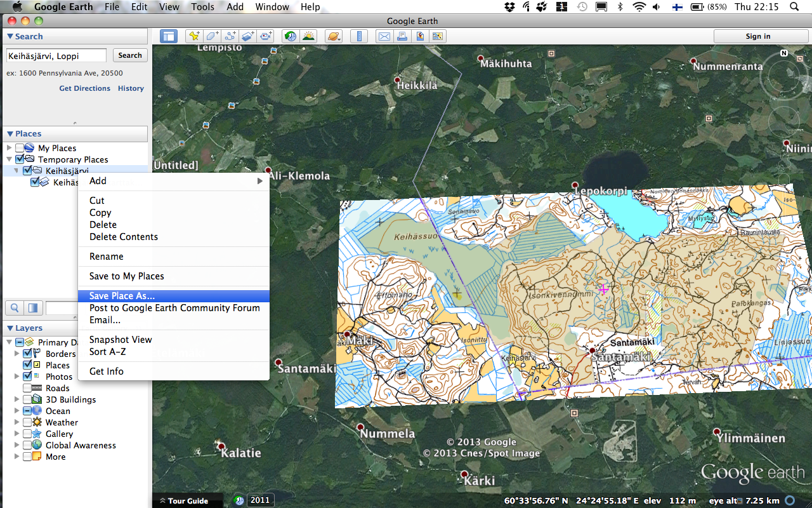Click the search field containing Keihäsjärvi, Loppi

tap(56, 56)
